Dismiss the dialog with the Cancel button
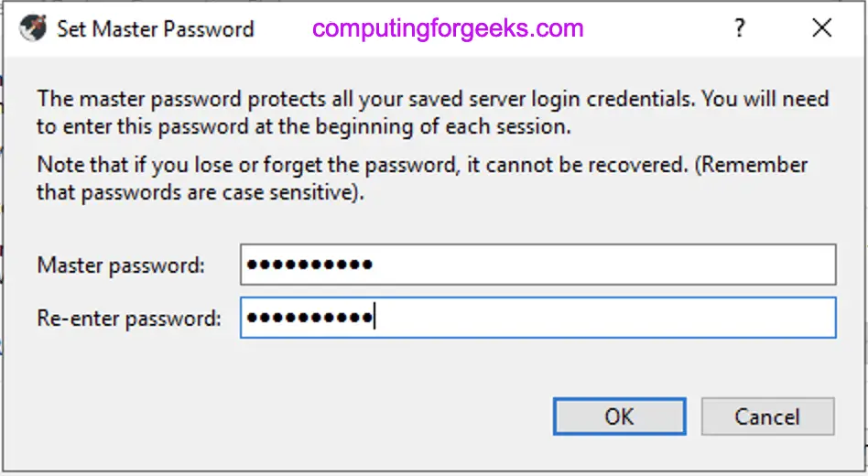 click(x=768, y=416)
